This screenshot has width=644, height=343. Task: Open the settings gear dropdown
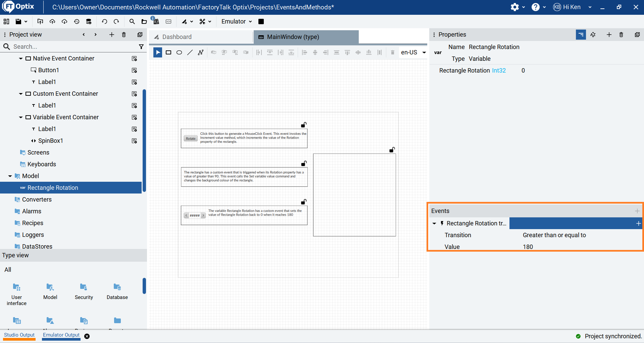point(518,7)
